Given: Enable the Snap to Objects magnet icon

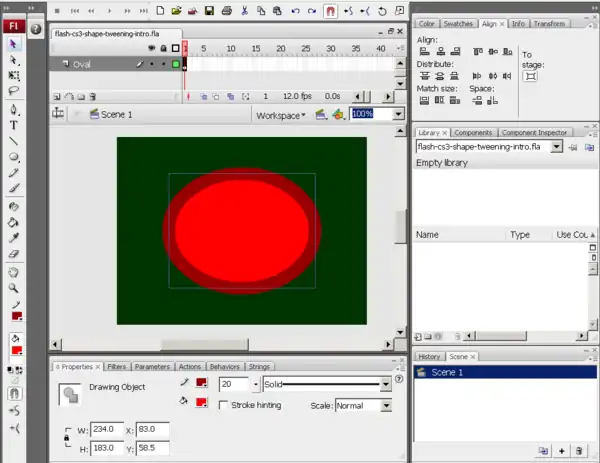Looking at the screenshot, I should pos(331,11).
